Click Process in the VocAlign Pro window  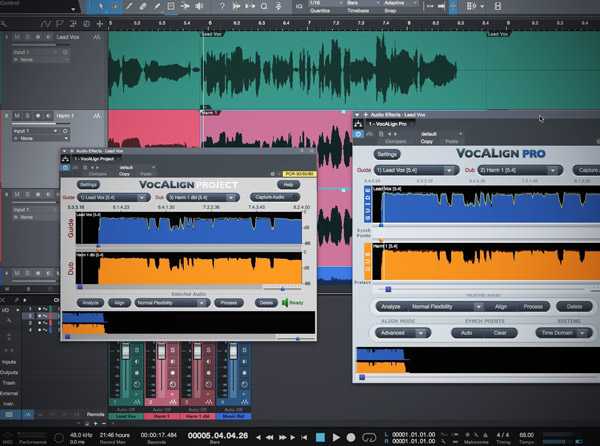pyautogui.click(x=533, y=306)
